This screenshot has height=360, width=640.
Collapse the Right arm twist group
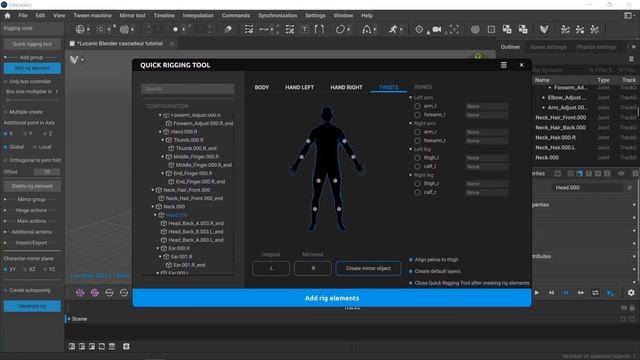click(x=411, y=123)
